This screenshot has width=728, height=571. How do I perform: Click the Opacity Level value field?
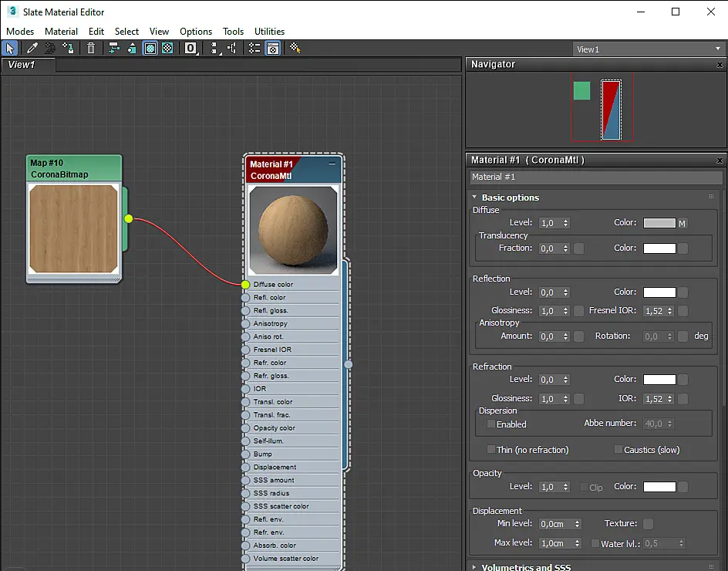pyautogui.click(x=550, y=487)
